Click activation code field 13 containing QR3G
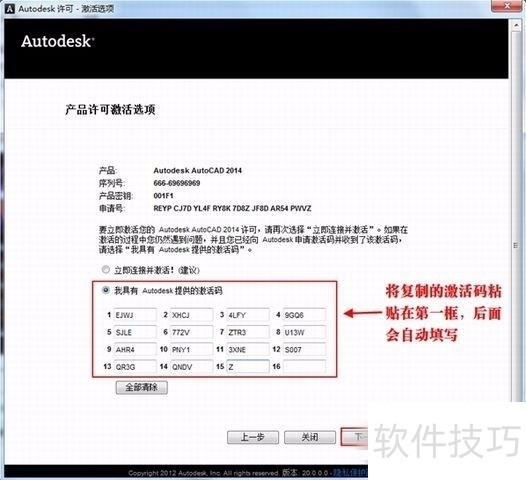Image resolution: width=526 pixels, height=480 pixels. (x=135, y=366)
